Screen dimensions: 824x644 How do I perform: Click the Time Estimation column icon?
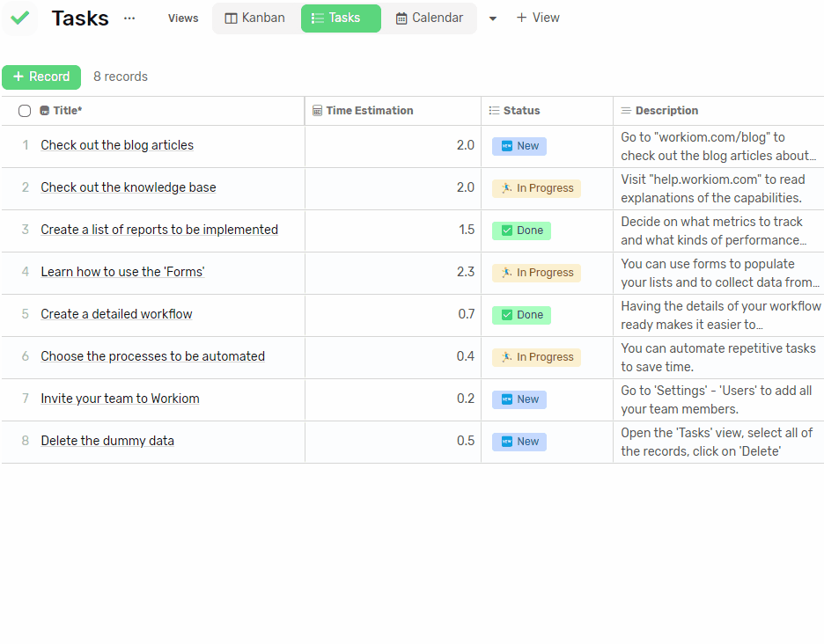click(317, 111)
